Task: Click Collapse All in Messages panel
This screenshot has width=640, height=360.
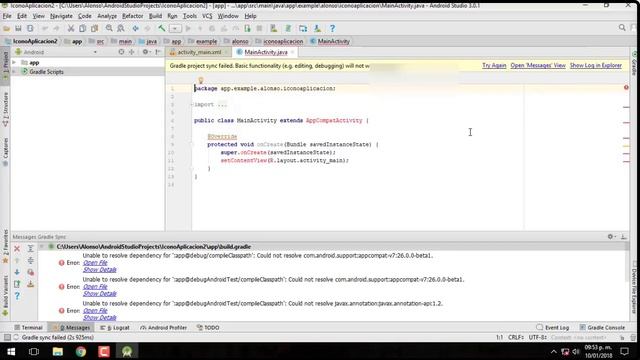Action: click(31, 260)
